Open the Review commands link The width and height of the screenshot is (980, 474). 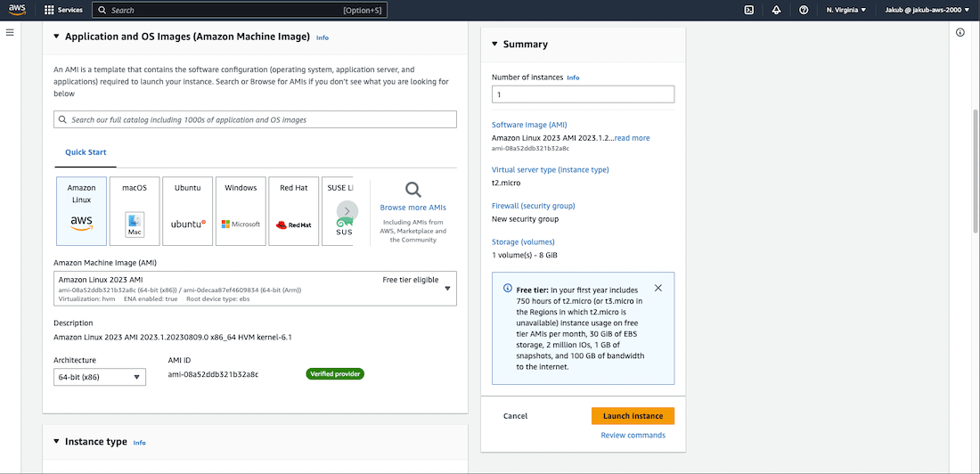coord(633,435)
